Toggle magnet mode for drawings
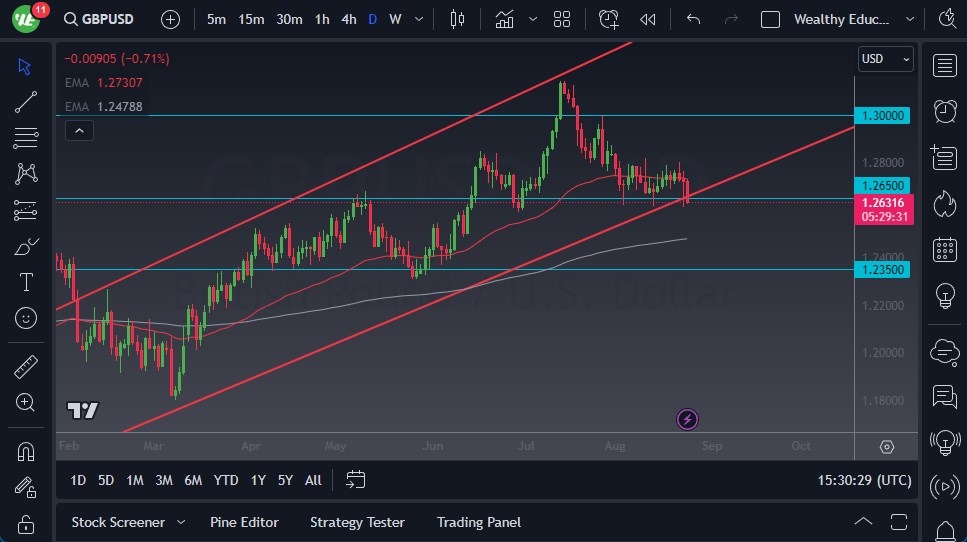This screenshot has height=542, width=967. tap(25, 452)
